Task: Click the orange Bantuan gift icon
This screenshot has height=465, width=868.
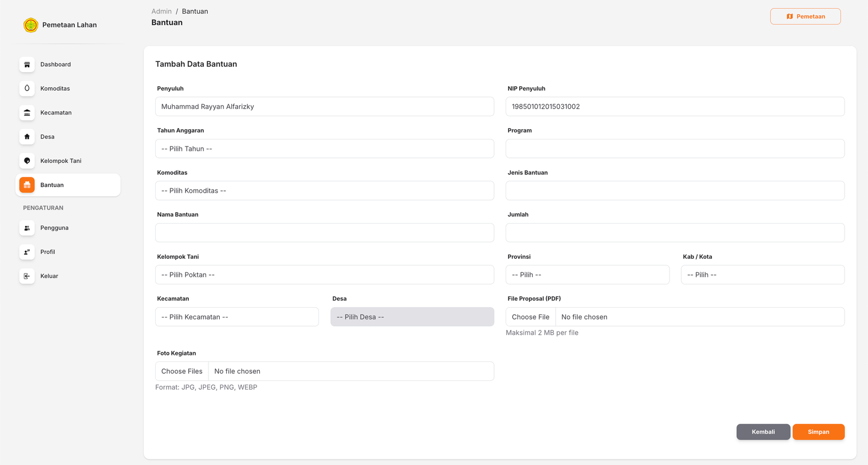Action: pyautogui.click(x=27, y=185)
